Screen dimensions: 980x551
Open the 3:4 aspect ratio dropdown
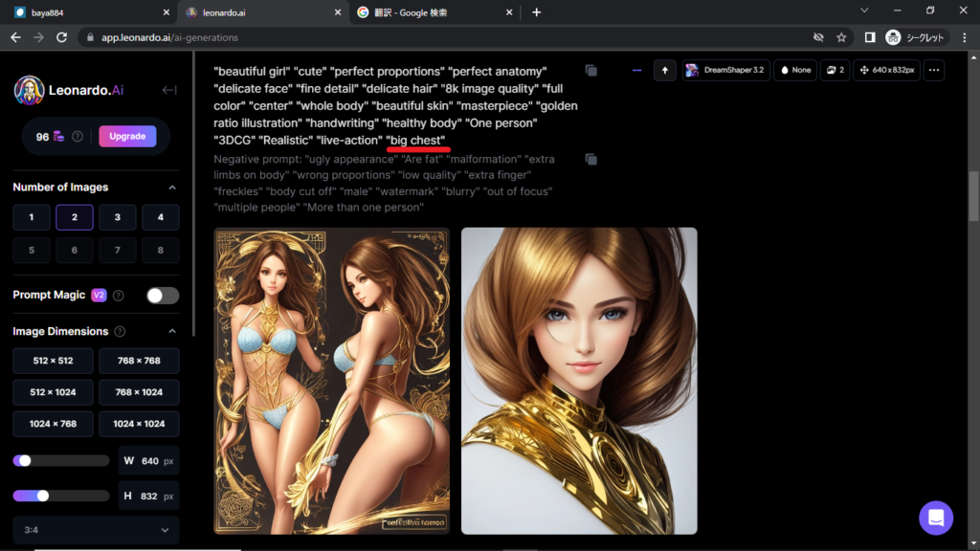(x=96, y=530)
